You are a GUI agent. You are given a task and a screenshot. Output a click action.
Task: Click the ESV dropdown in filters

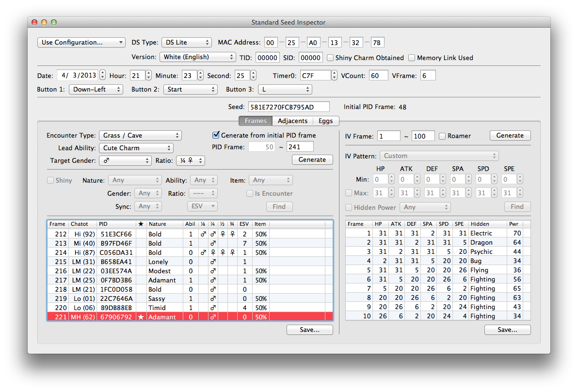pyautogui.click(x=202, y=206)
